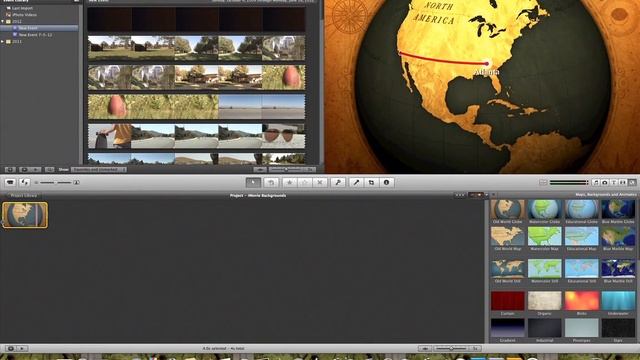This screenshot has width=640, height=360.
Task: Reject selection with the X button
Action: [320, 182]
